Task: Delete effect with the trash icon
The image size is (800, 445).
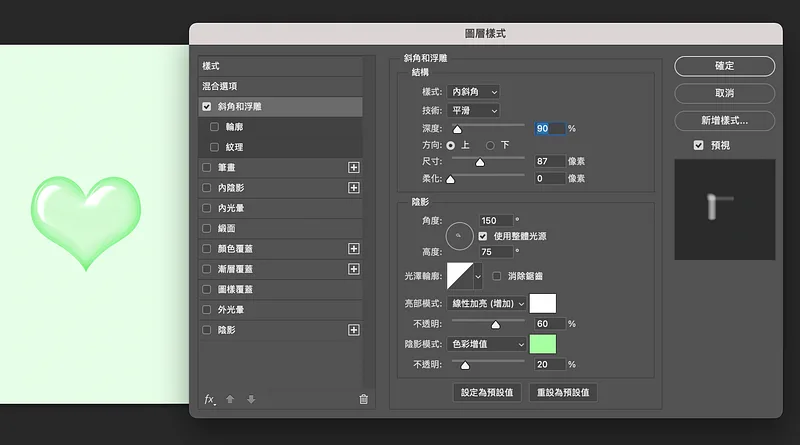Action: (363, 399)
